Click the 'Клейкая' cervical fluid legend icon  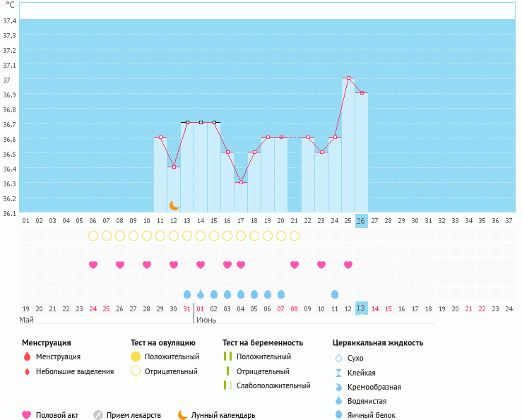click(x=339, y=373)
